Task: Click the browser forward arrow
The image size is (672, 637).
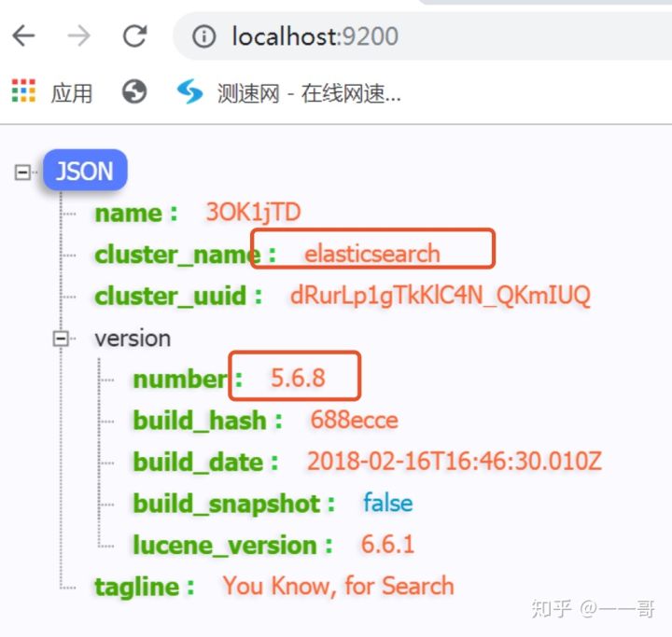Action: coord(79,36)
